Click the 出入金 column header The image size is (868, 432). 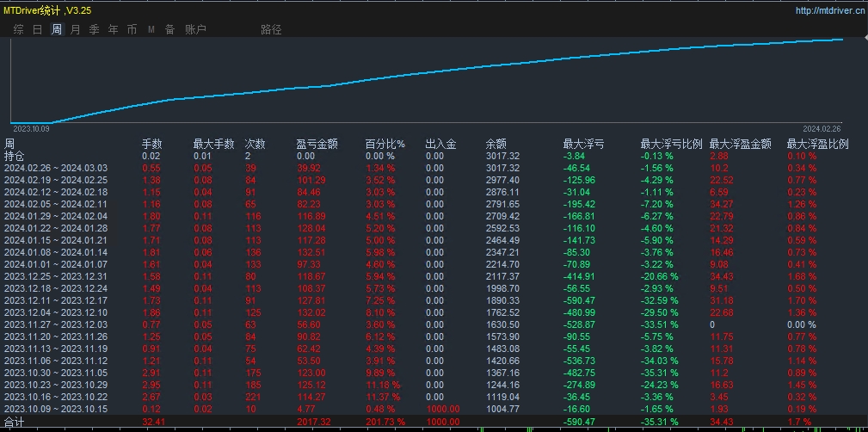[440, 144]
